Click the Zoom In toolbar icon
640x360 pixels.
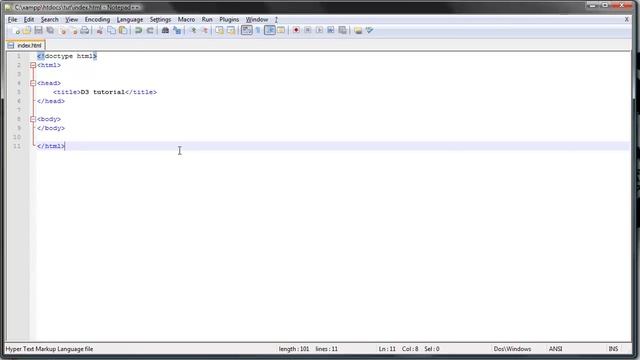[193, 31]
